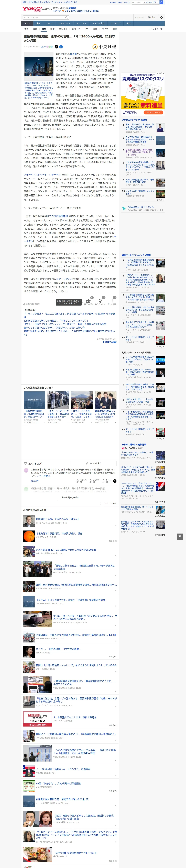Select the エキスパート tab
This screenshot has width=186, height=868.
tap(64, 24)
